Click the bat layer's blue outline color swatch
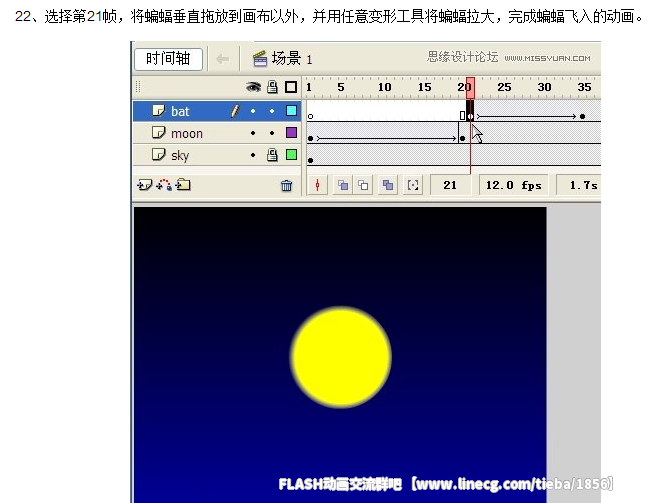Viewport: 665px width, 503px height. [x=291, y=111]
